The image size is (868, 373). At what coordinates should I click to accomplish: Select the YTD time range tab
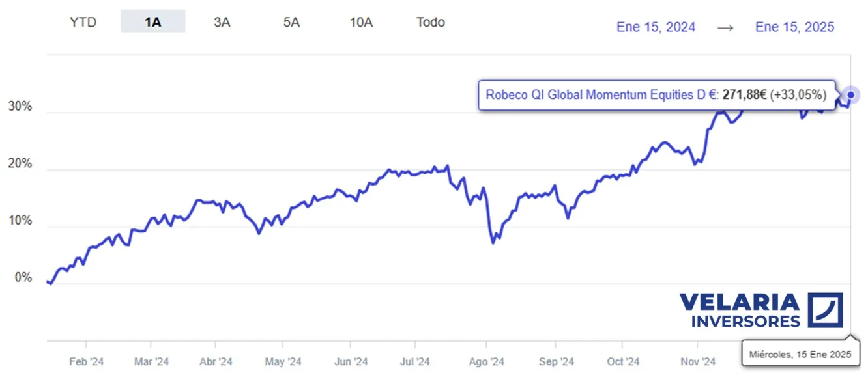point(83,22)
